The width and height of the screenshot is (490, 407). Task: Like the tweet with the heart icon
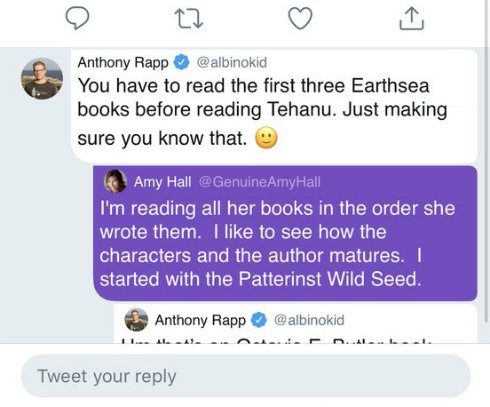pos(300,18)
